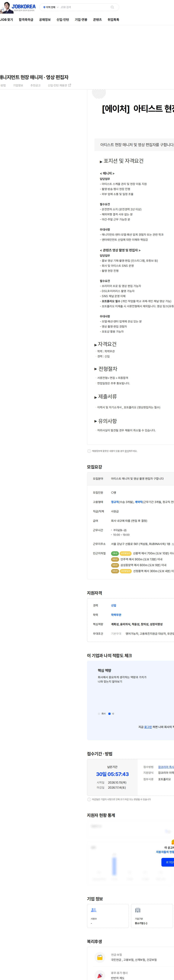Click 수인분당선 badge next to 선릉역
The image size is (174, 980).
pyautogui.click(x=126, y=553)
